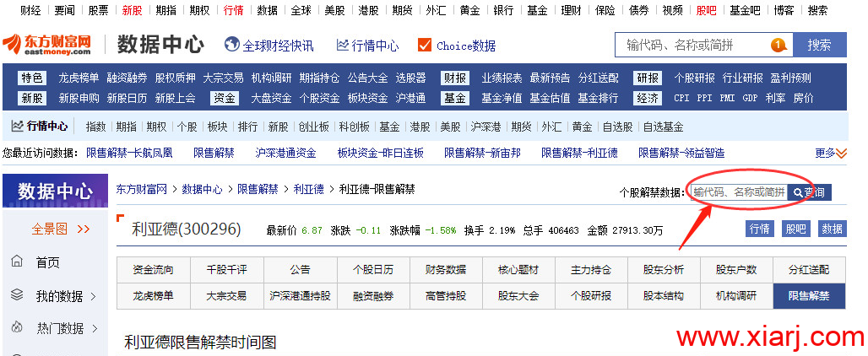Screen dimensions: 868x356
Task: Open 房价 economic data link
Action: (803, 99)
